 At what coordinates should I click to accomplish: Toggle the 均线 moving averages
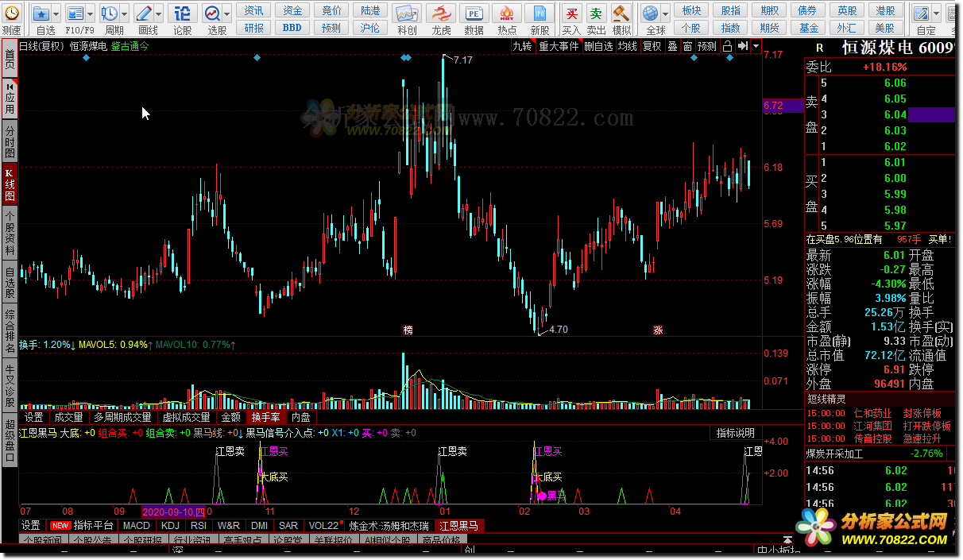627,46
